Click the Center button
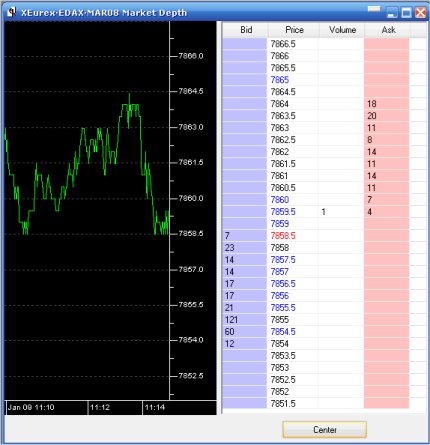430x445 pixels. (x=324, y=429)
